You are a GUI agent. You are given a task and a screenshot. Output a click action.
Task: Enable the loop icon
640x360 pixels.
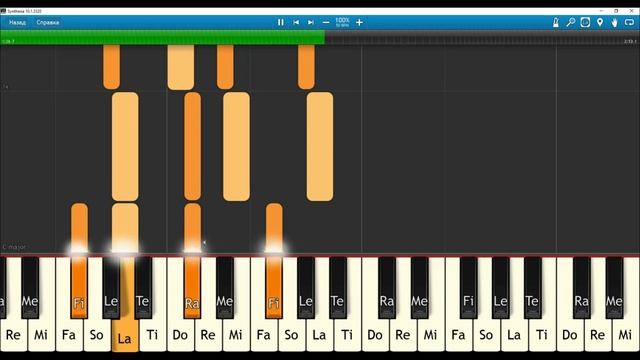pyautogui.click(x=629, y=22)
